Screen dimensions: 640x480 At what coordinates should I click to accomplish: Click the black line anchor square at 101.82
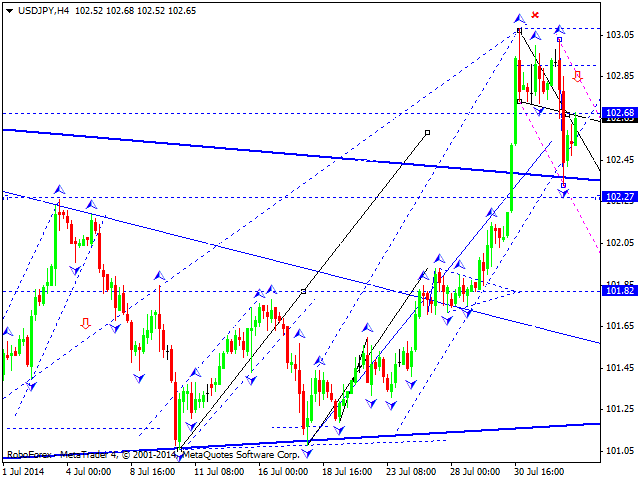pyautogui.click(x=303, y=291)
